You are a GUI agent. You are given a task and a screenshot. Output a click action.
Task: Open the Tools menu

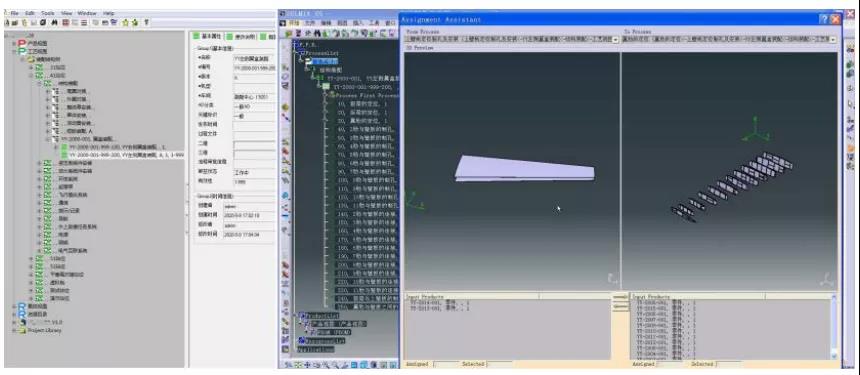point(48,13)
